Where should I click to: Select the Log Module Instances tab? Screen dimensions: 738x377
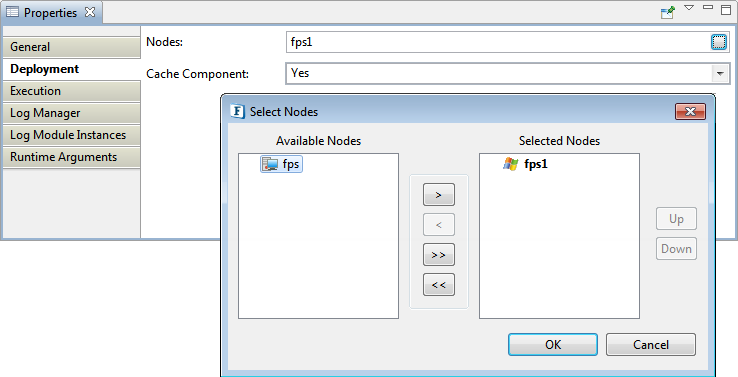click(x=71, y=135)
